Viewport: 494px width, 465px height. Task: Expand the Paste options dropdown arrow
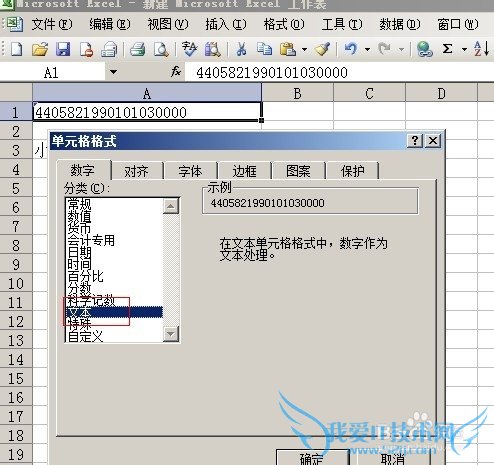[304, 50]
